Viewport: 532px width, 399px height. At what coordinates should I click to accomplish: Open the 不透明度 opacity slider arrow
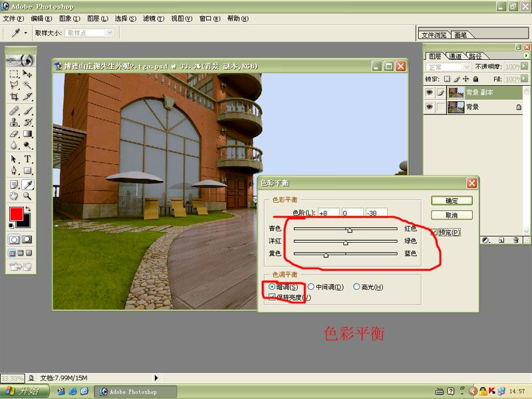tap(525, 66)
